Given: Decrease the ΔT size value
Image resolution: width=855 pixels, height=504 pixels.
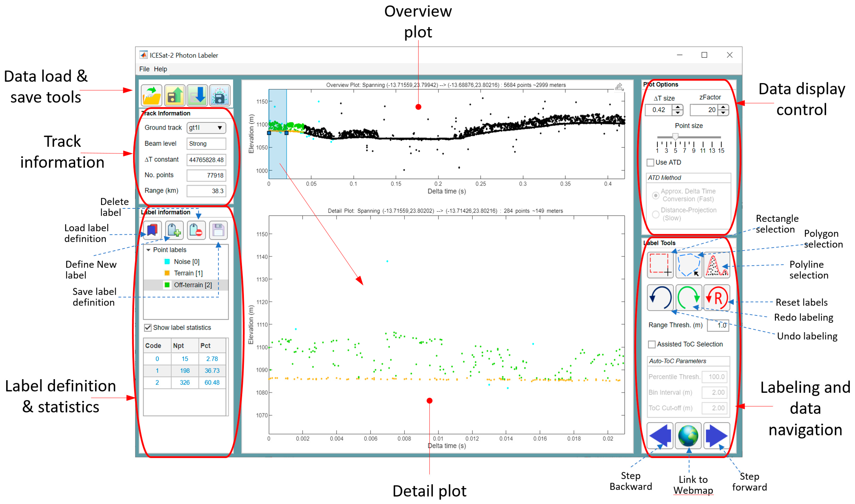Looking at the screenshot, I should click(x=678, y=113).
